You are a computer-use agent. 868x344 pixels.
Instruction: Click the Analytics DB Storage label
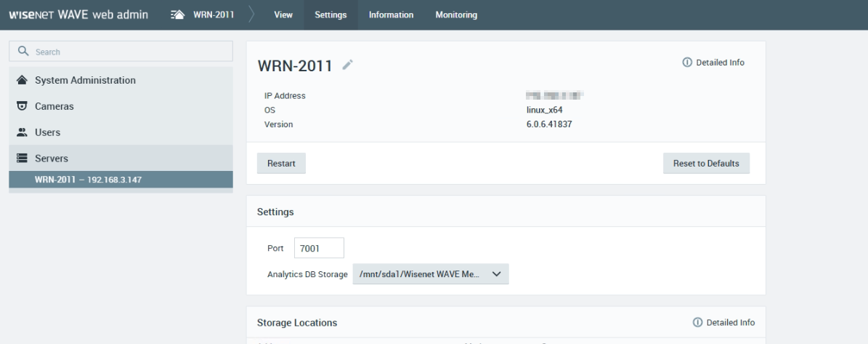[x=307, y=274]
